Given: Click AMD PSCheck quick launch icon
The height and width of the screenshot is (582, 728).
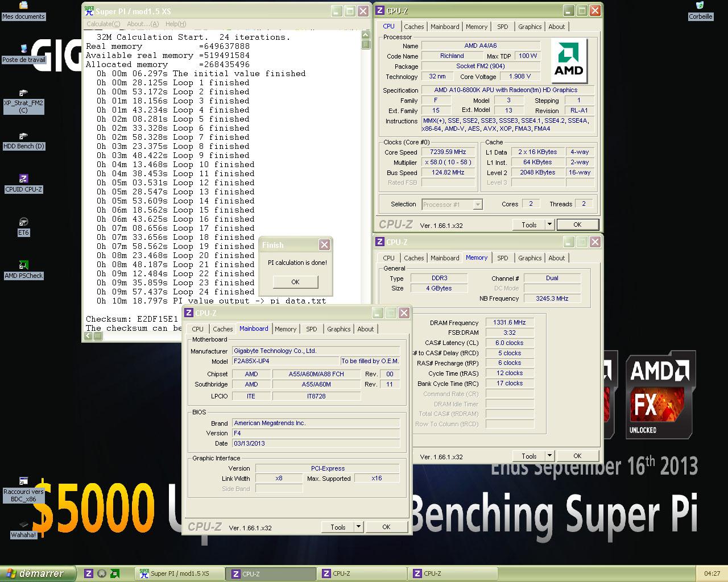Looking at the screenshot, I should [x=115, y=573].
